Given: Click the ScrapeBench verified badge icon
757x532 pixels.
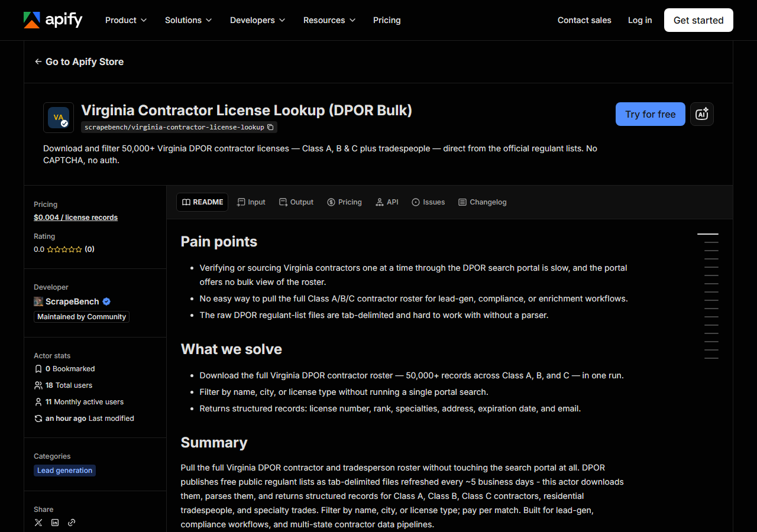Looking at the screenshot, I should coord(106,301).
